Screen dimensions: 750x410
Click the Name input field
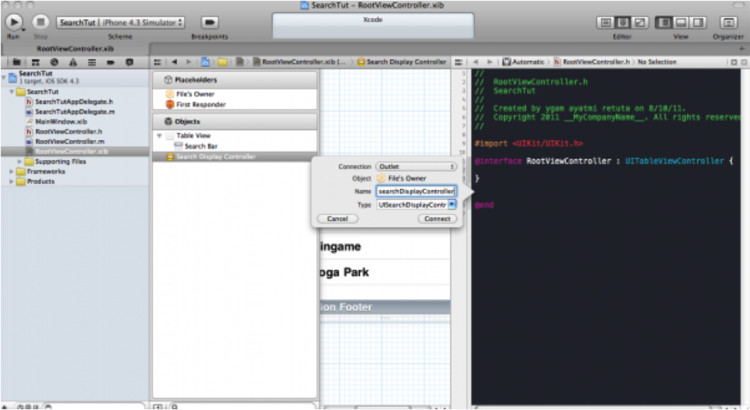point(415,191)
